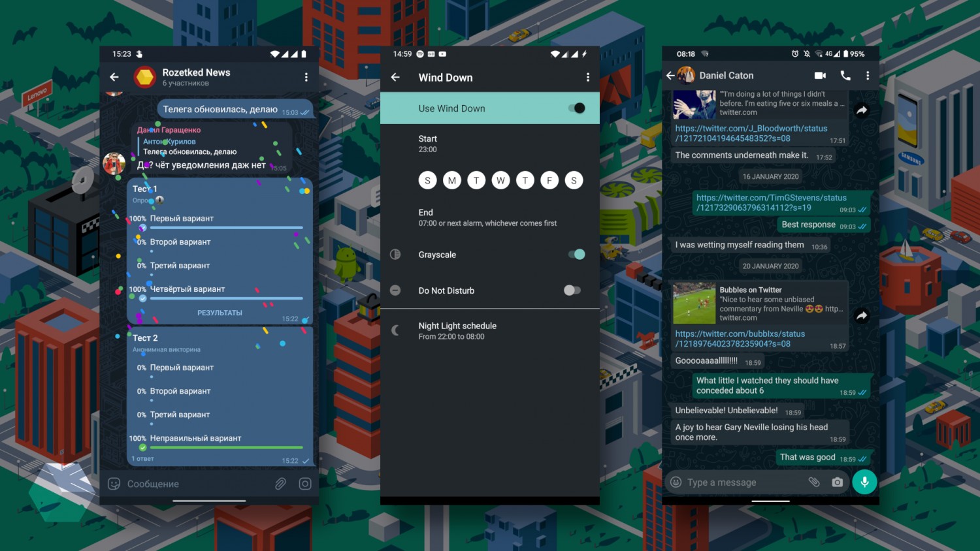980x551 pixels.
Task: Select Неправильный вариант in Тест 2
Action: click(195, 438)
